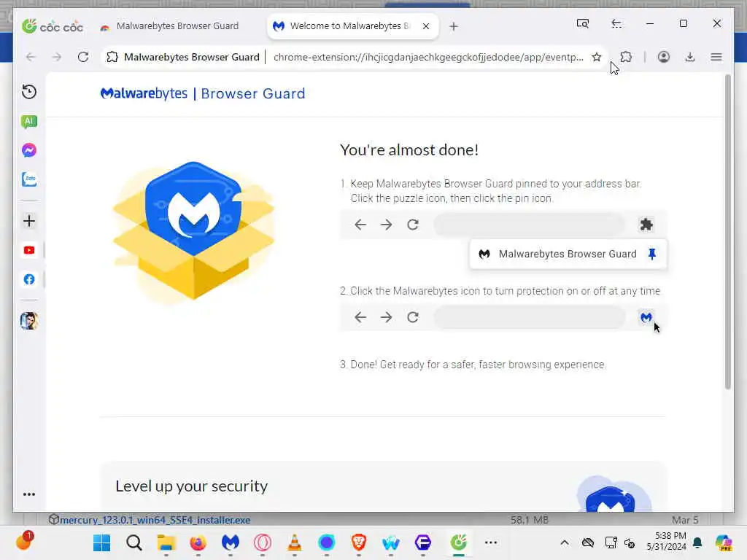747x560 pixels.
Task: Click the puzzle icon in tutorial illustration
Action: point(646,225)
